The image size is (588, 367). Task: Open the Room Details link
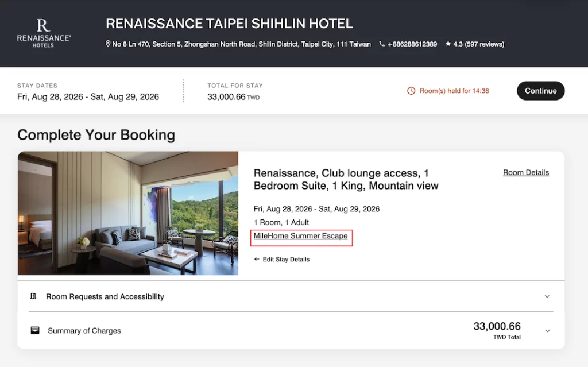526,173
